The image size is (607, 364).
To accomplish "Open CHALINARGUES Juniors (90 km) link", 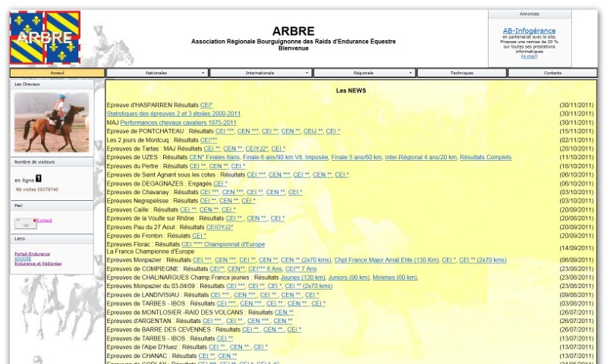I will click(349, 278).
